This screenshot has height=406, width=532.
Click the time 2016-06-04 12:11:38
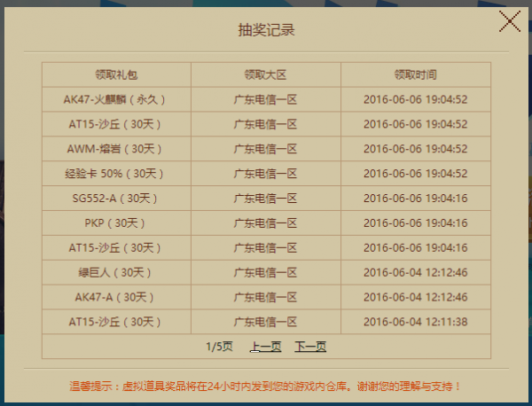416,322
